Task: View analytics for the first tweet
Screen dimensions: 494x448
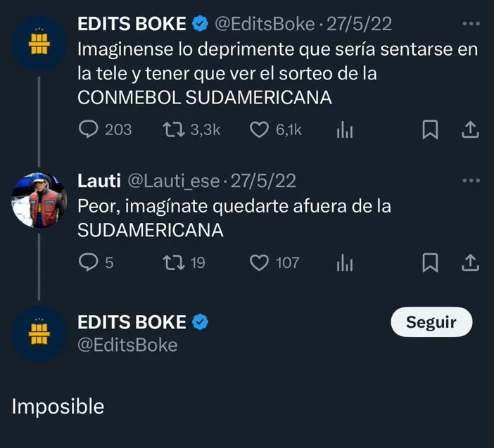Action: (345, 129)
